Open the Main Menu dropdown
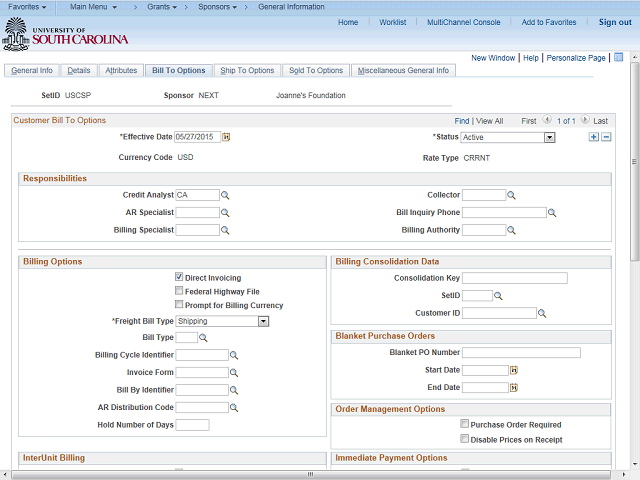640x480 pixels. click(x=93, y=7)
